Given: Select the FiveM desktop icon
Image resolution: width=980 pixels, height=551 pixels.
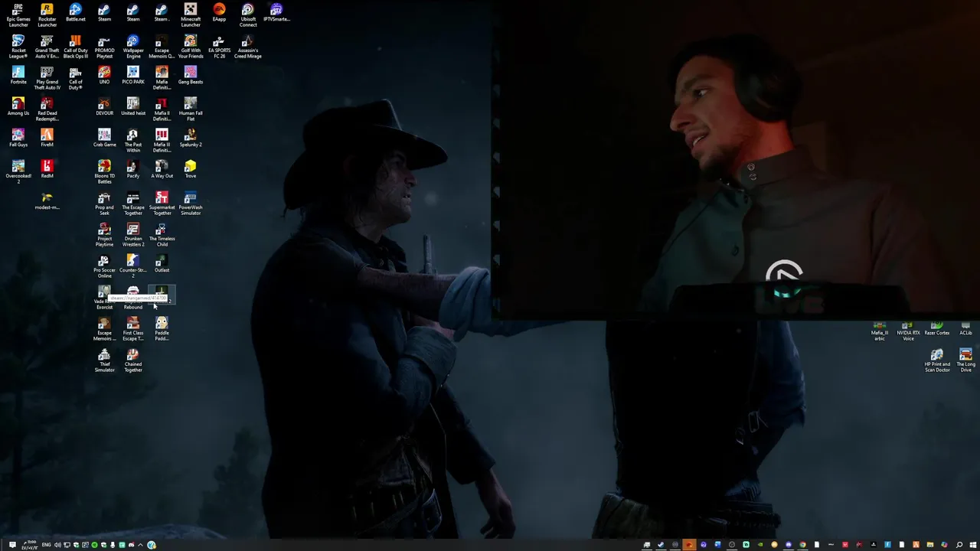Looking at the screenshot, I should tap(47, 139).
